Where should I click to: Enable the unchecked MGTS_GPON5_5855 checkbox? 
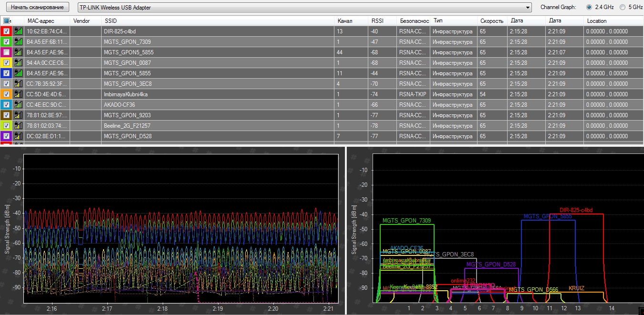click(x=6, y=52)
